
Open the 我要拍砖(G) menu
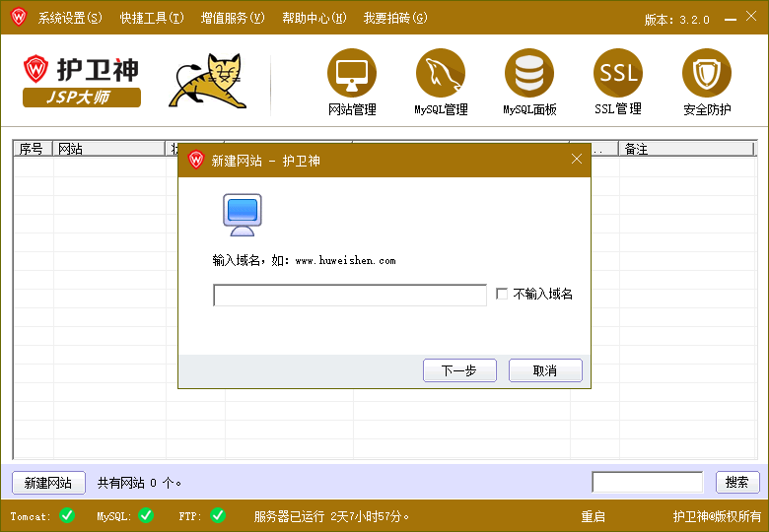[x=395, y=18]
